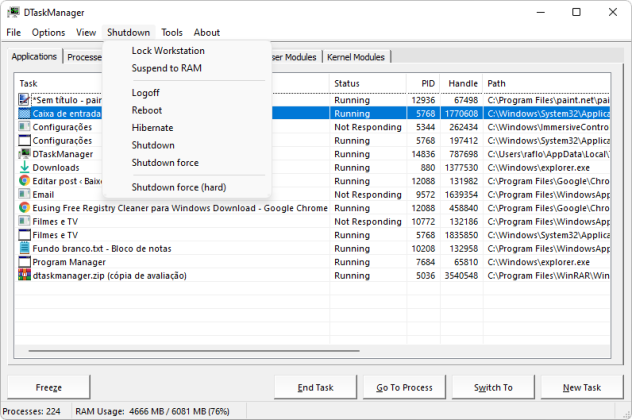The width and height of the screenshot is (632, 420).
Task: Click Handle value 3540548
Action: (462, 276)
